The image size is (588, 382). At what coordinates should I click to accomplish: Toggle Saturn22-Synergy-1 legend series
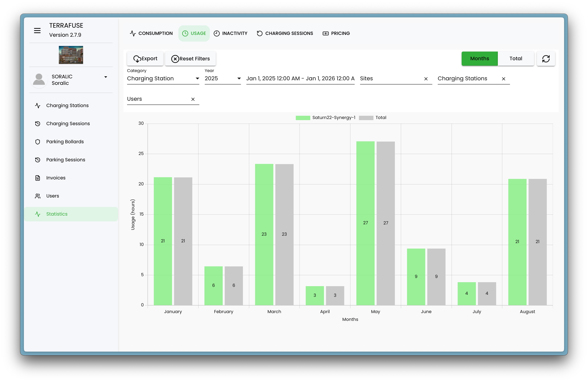[x=325, y=118]
